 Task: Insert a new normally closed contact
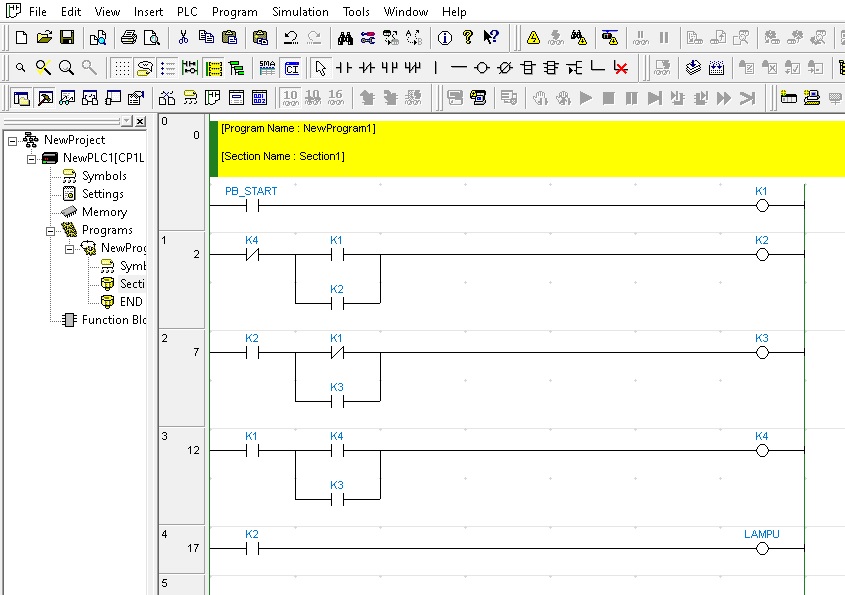pos(367,68)
